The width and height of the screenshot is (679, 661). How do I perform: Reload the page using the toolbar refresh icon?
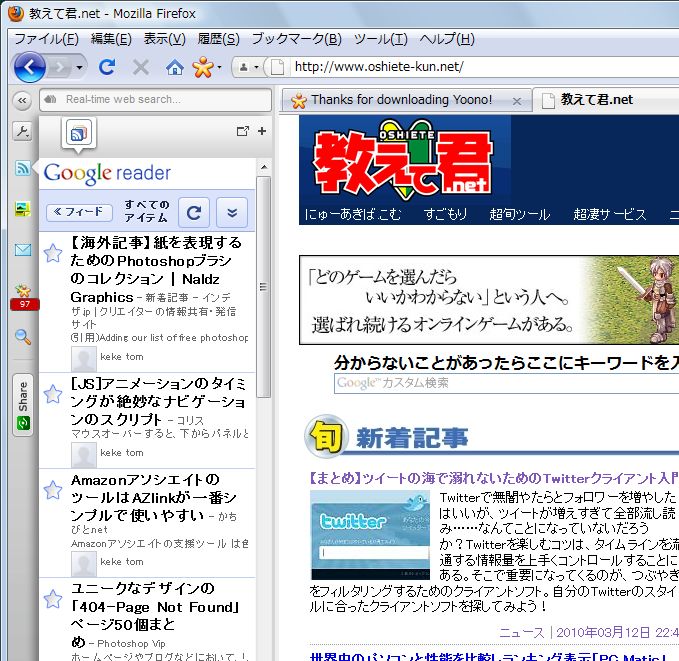click(107, 67)
